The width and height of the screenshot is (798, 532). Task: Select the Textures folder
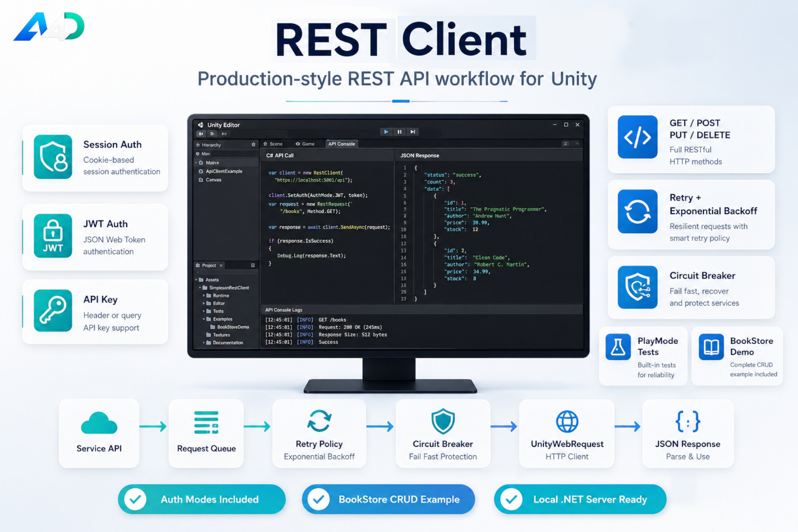coord(218,335)
